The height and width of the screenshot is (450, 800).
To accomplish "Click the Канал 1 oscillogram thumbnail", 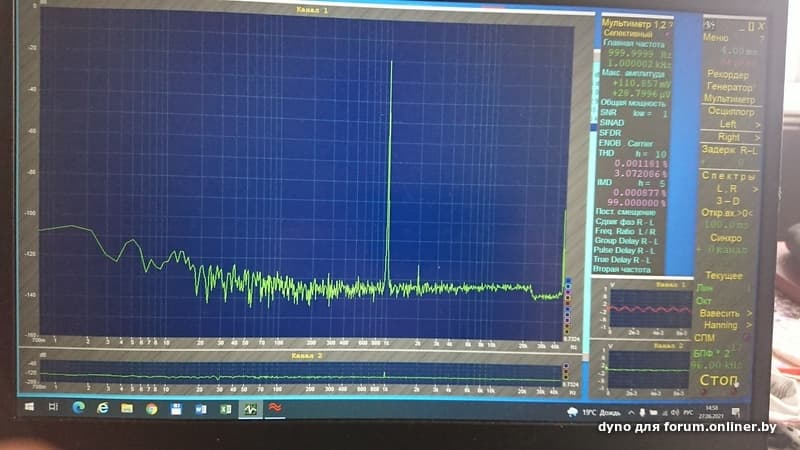I will click(x=651, y=309).
